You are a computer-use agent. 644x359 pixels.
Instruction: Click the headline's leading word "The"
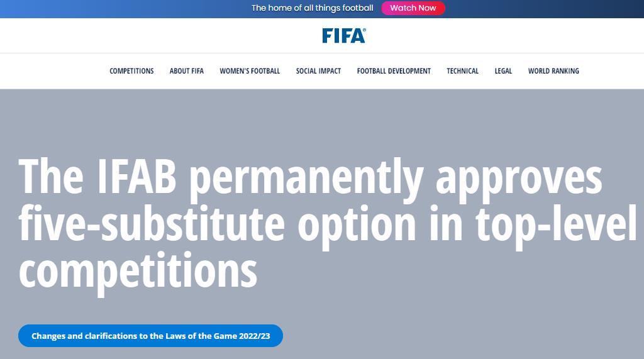pyautogui.click(x=52, y=177)
